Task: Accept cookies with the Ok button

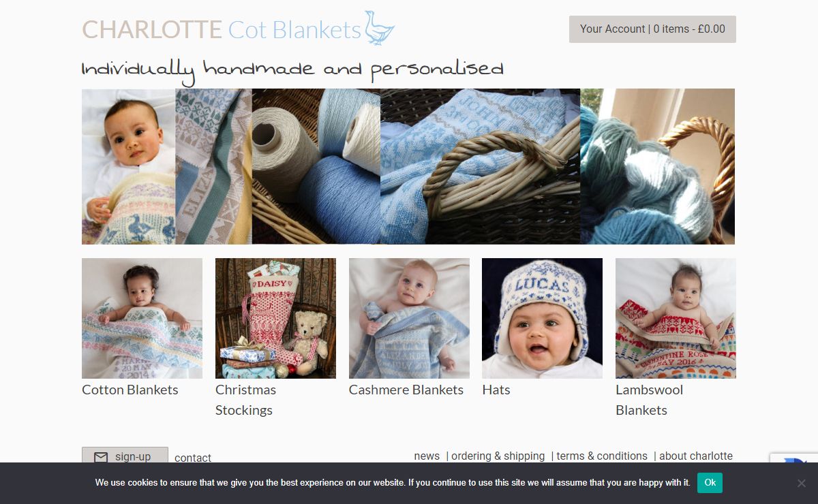Action: click(710, 483)
